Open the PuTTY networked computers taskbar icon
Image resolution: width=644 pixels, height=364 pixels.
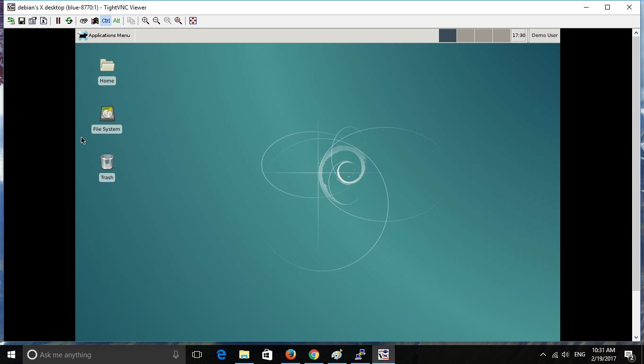360,355
